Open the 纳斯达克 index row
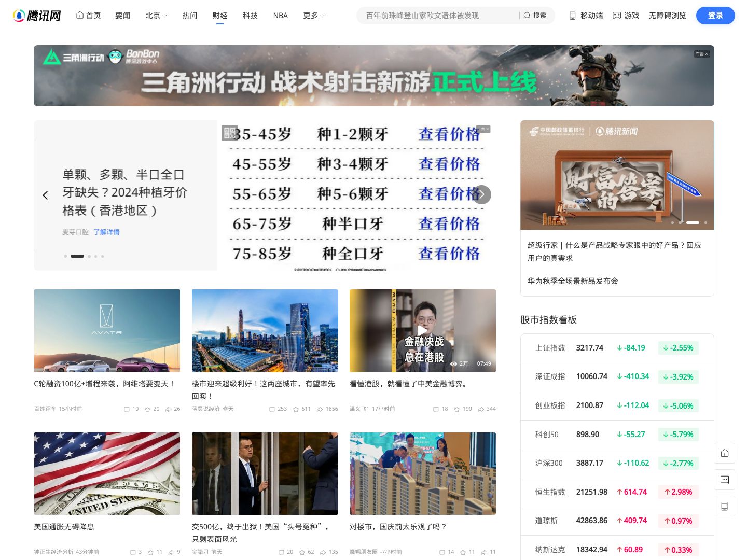 [x=617, y=549]
